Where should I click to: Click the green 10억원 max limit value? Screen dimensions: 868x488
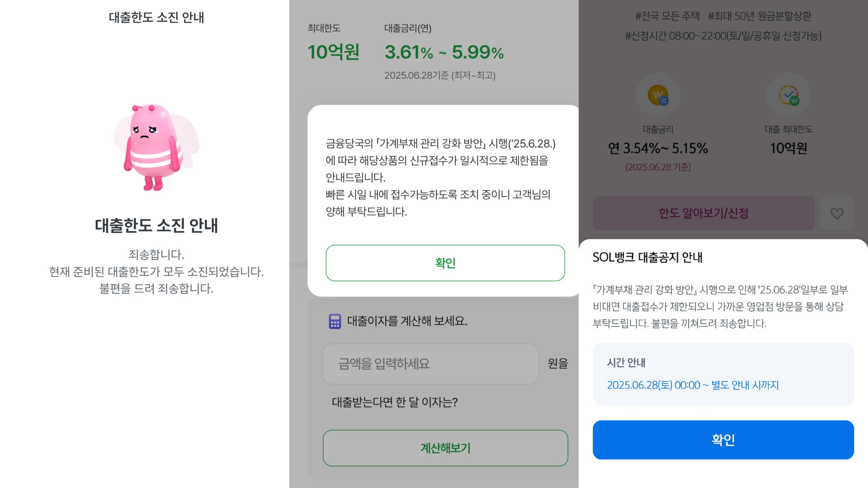coord(333,52)
